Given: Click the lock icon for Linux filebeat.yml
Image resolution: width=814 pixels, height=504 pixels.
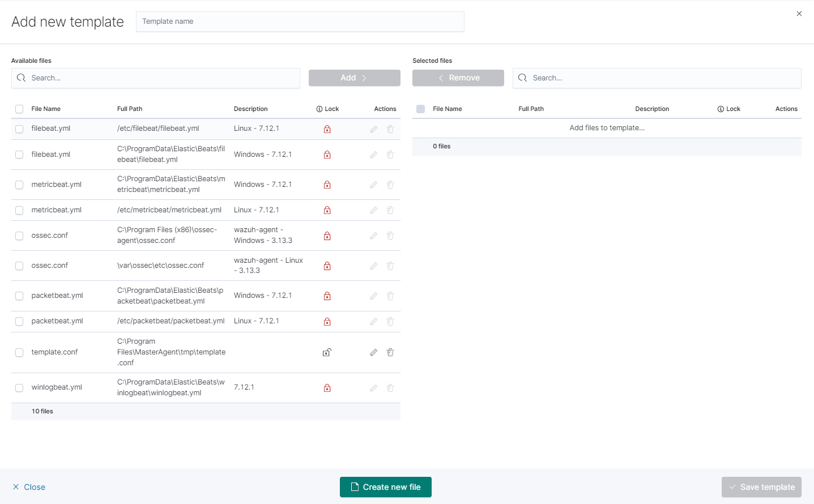Looking at the screenshot, I should pos(327,129).
